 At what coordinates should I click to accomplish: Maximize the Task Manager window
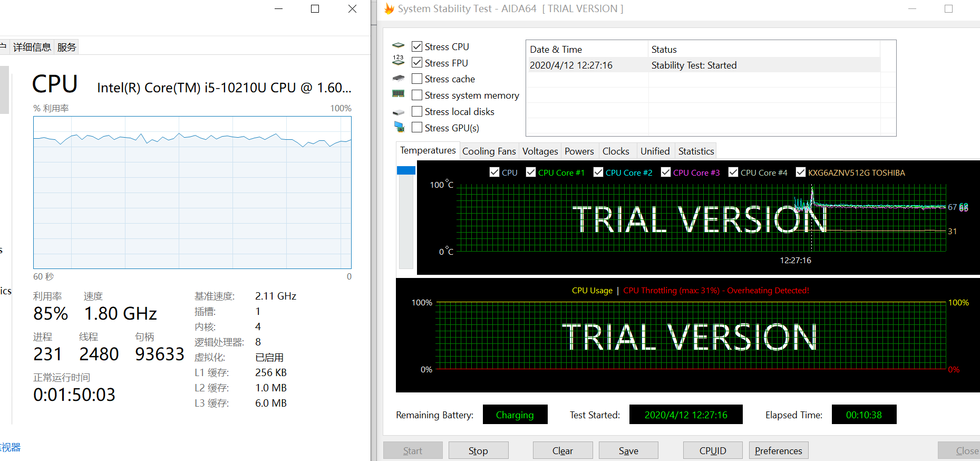[315, 9]
